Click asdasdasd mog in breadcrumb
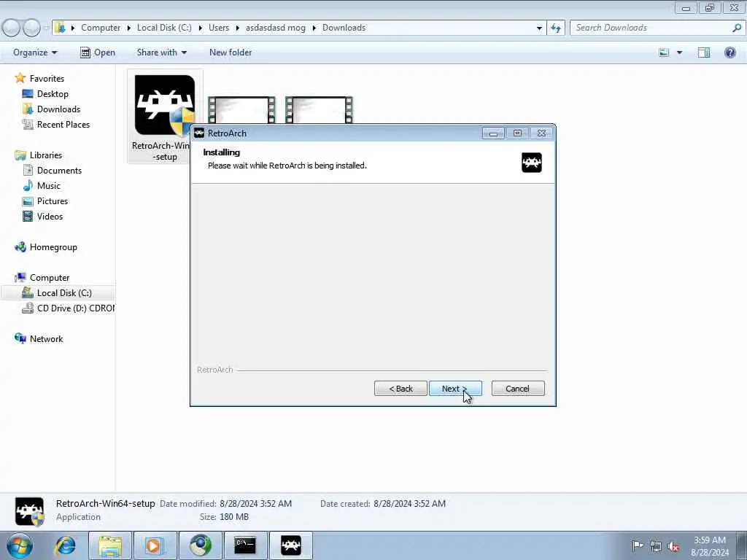This screenshot has height=560, width=747. (x=275, y=28)
